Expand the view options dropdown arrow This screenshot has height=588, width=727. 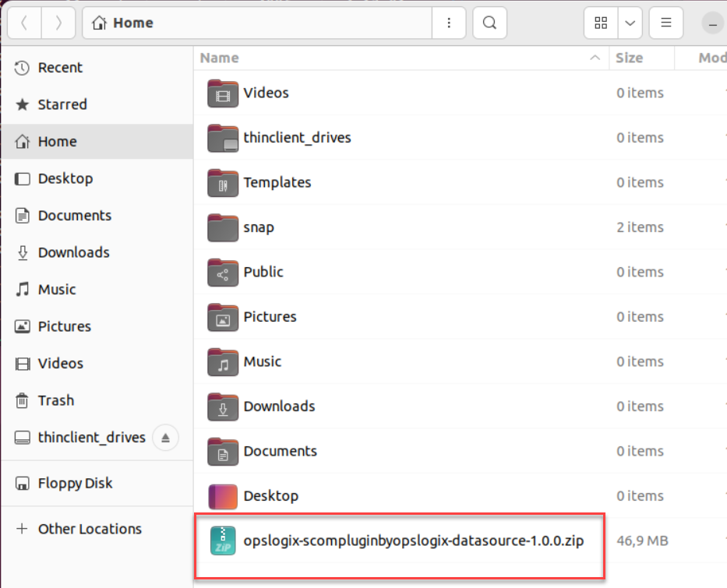pos(630,23)
